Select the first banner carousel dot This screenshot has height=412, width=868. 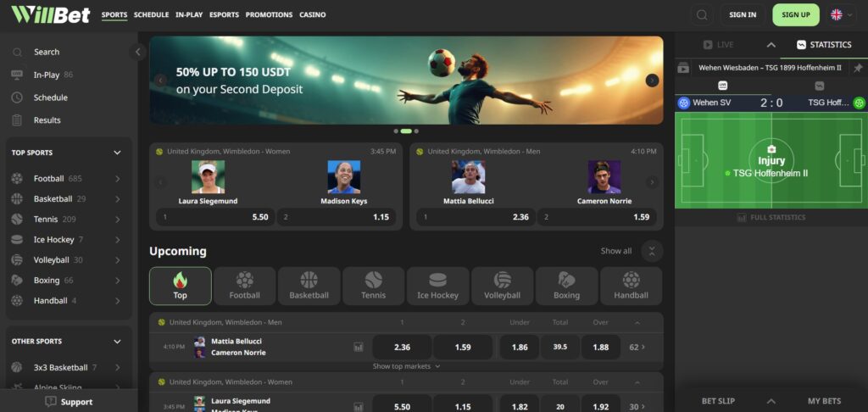395,131
